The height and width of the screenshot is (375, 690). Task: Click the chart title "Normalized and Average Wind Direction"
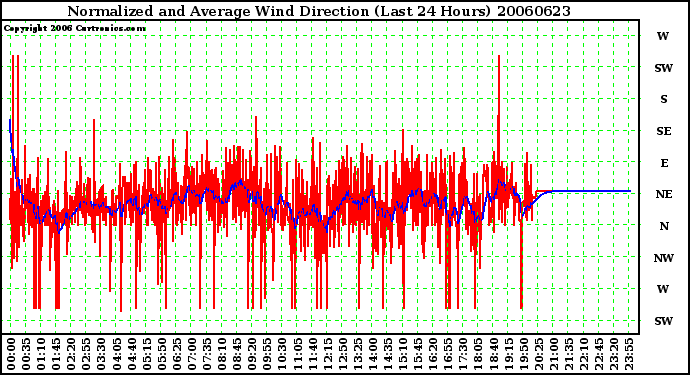(x=219, y=11)
